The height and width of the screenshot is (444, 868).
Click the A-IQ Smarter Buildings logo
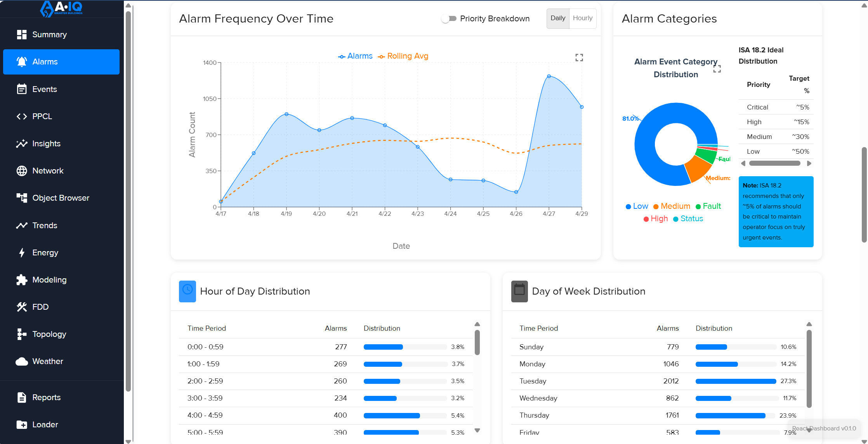click(x=62, y=9)
